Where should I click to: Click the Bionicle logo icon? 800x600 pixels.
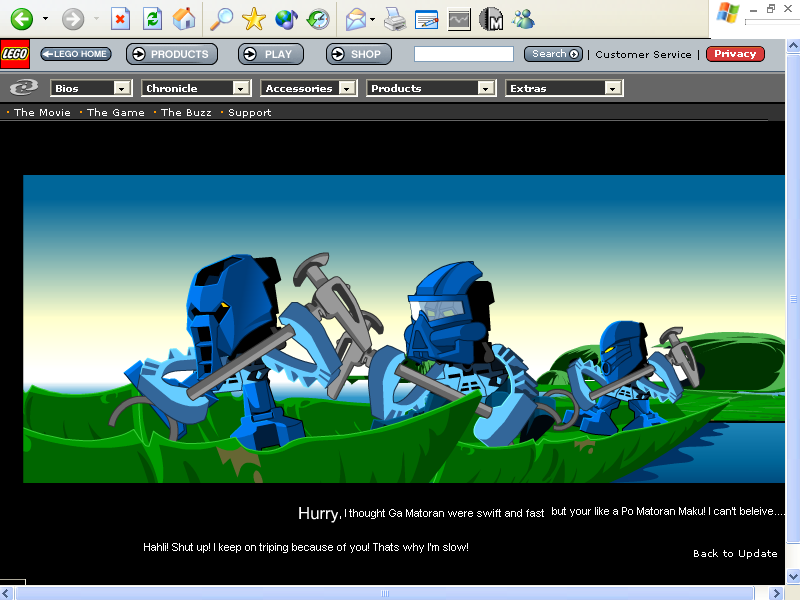coord(24,88)
